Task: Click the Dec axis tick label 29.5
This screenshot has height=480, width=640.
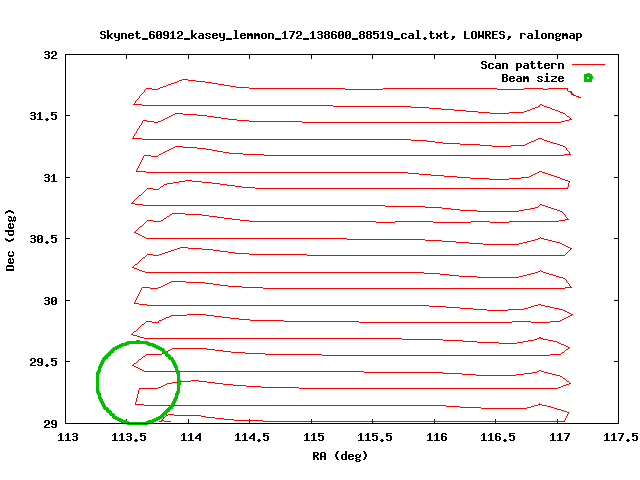Action: [x=44, y=362]
